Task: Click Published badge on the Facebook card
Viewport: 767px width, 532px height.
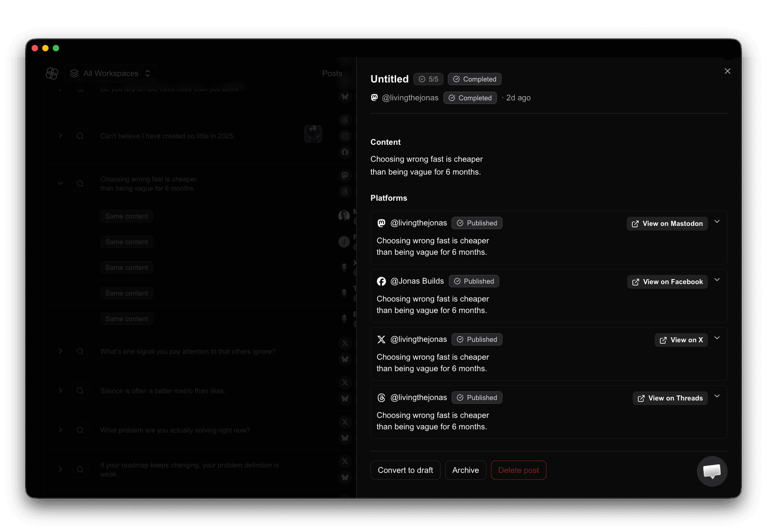Action: [474, 281]
